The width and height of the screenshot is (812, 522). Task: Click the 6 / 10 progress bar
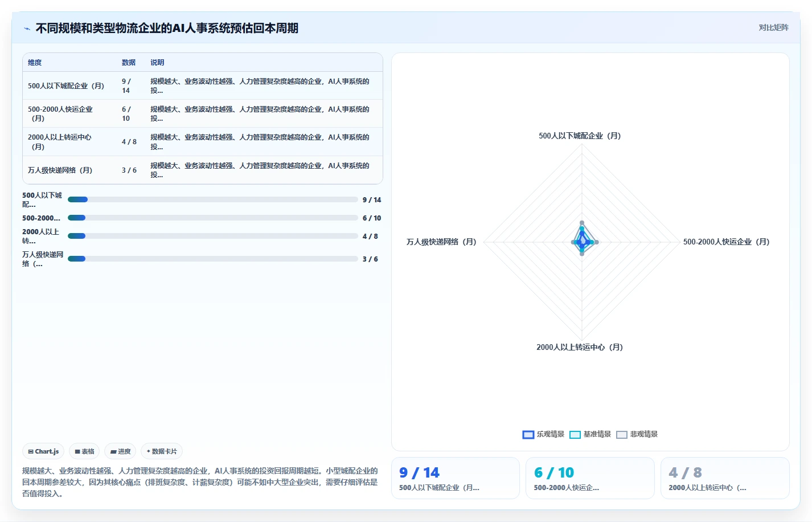213,218
